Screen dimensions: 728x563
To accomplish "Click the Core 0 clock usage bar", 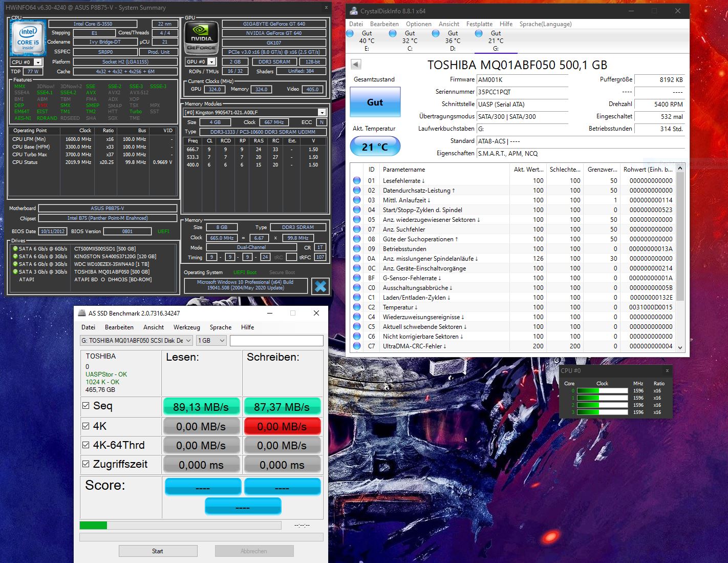I will pos(602,390).
